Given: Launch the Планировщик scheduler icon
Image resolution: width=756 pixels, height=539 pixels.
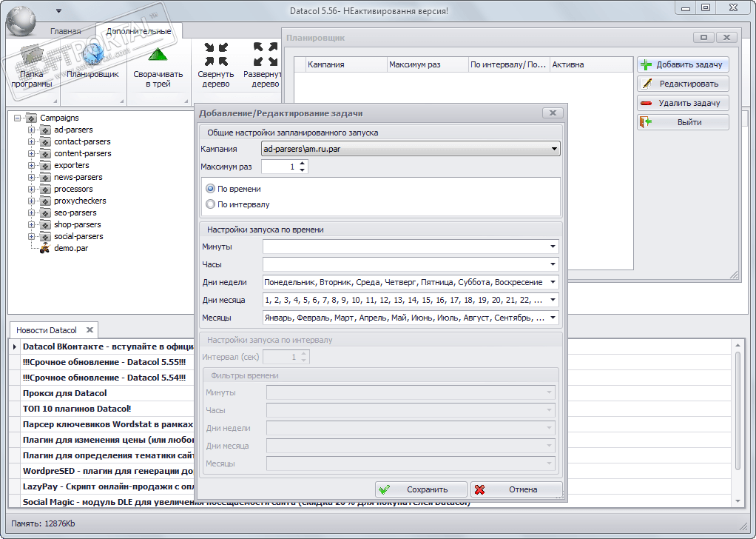Looking at the screenshot, I should point(93,54).
